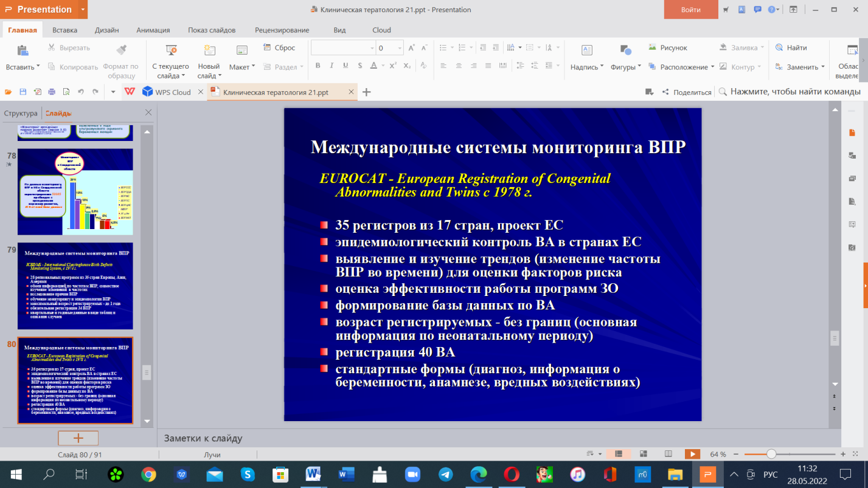Open a new document tab with plus

[x=366, y=92]
